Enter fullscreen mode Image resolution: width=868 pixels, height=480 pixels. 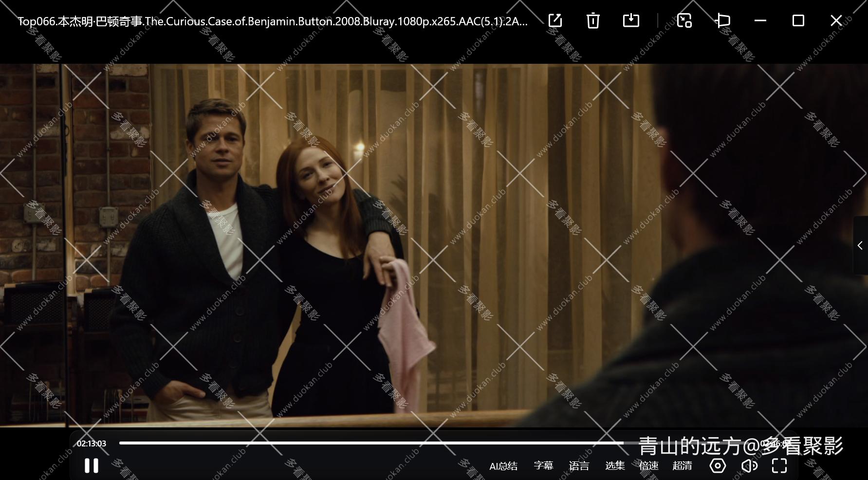[779, 466]
